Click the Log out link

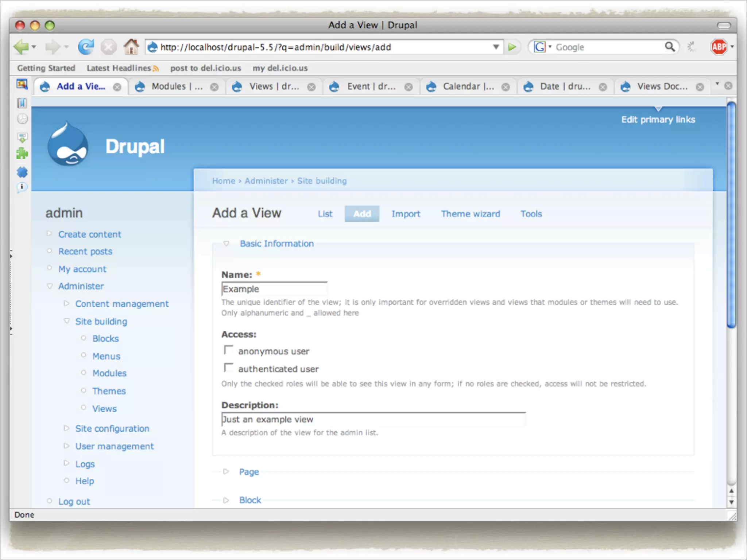coord(74,502)
